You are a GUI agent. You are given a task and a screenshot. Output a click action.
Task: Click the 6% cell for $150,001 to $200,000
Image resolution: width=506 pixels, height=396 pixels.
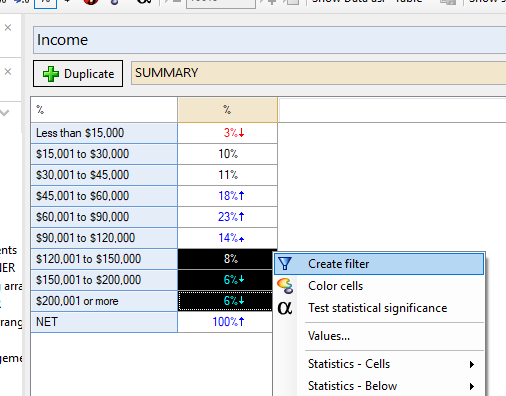click(225, 280)
